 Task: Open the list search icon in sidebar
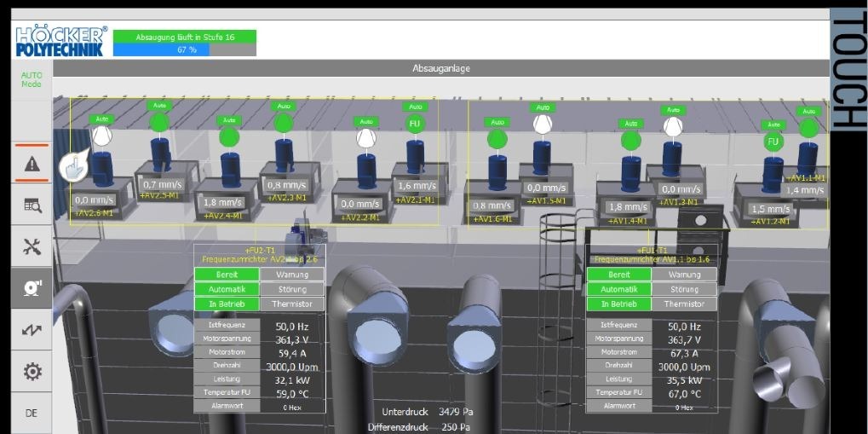32,205
